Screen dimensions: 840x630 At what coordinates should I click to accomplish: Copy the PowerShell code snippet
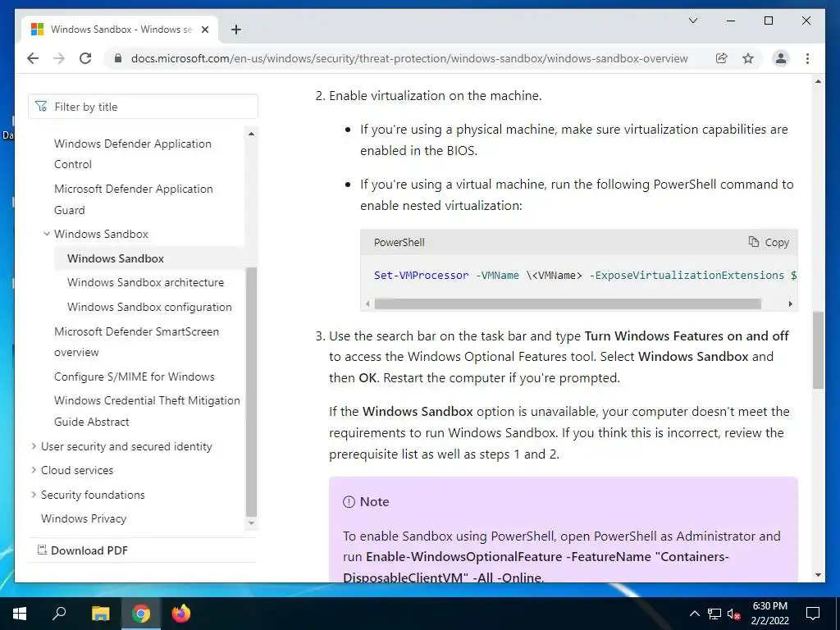click(769, 242)
